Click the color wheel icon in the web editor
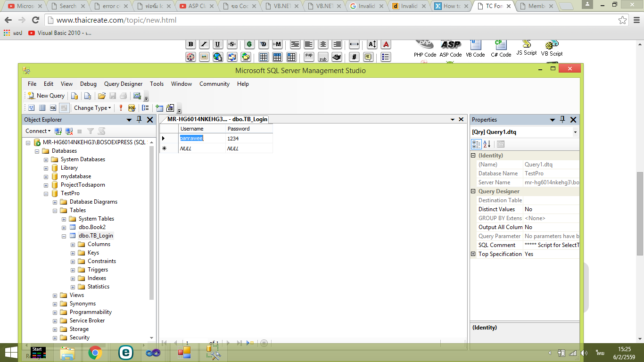The image size is (644, 362). pyautogui.click(x=190, y=57)
